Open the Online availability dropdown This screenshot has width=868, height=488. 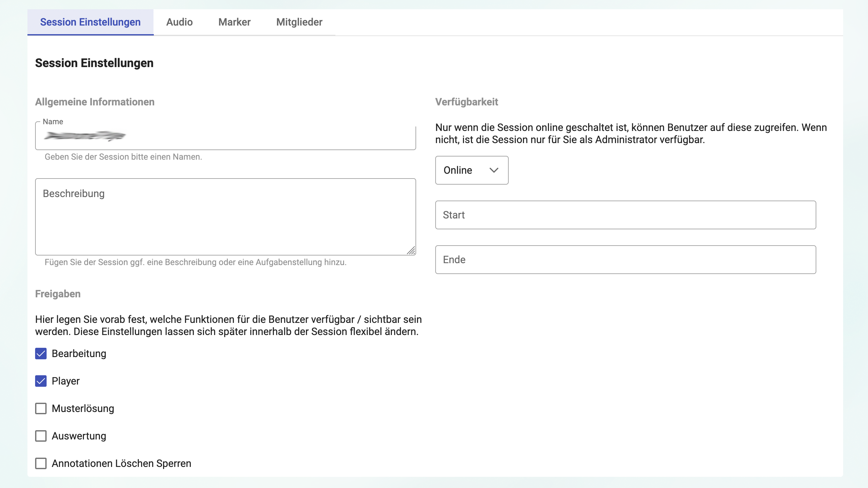(x=472, y=170)
